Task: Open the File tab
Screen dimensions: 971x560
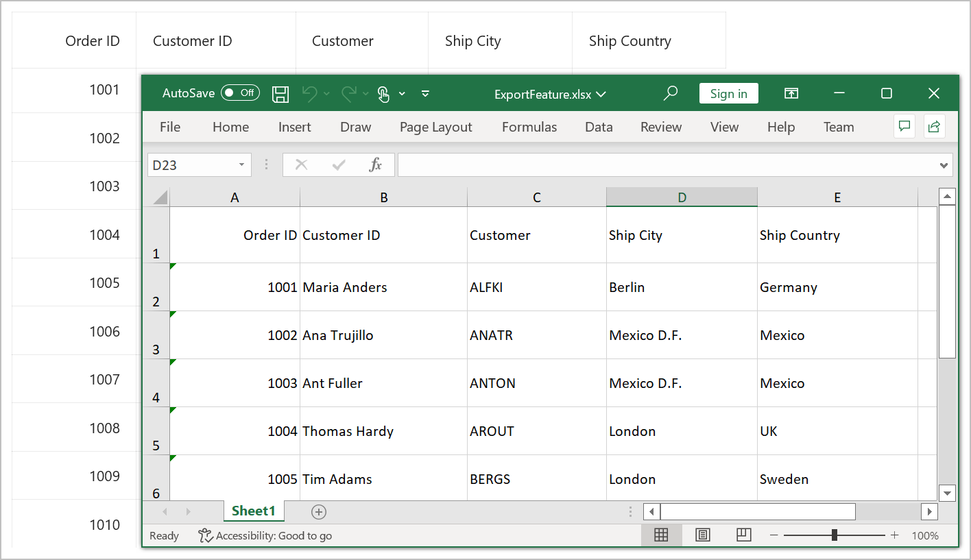Action: click(170, 127)
